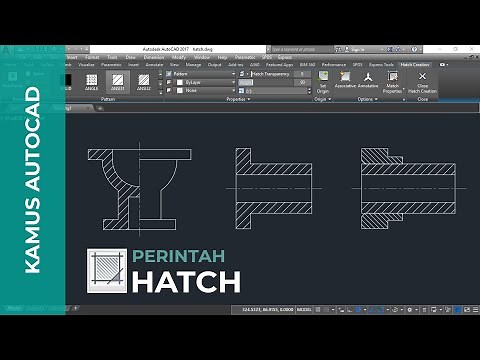Image resolution: width=480 pixels, height=360 pixels.
Task: Click the Options panel dialog launcher arrow
Action: tap(404, 99)
